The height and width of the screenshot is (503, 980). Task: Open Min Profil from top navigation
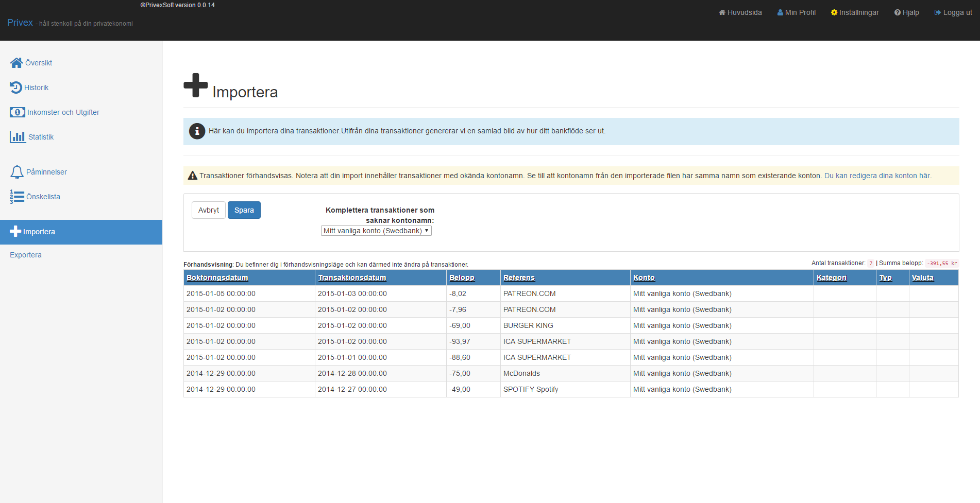point(796,13)
